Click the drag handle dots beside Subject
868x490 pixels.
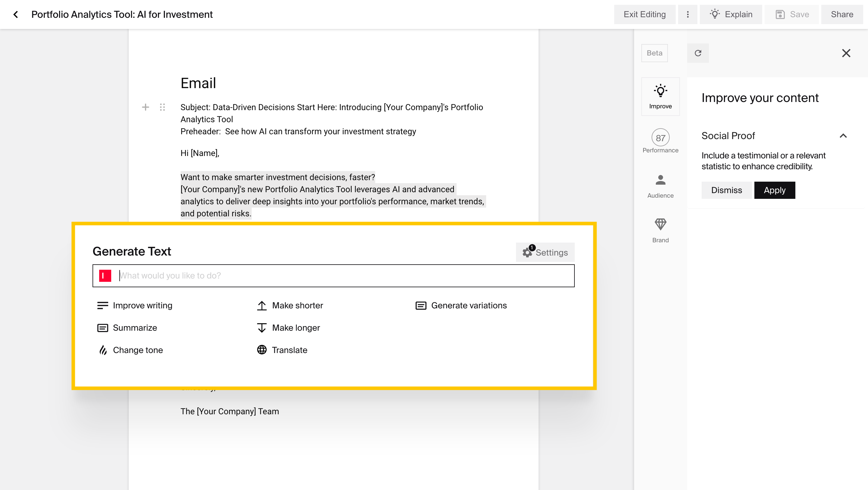pyautogui.click(x=162, y=107)
